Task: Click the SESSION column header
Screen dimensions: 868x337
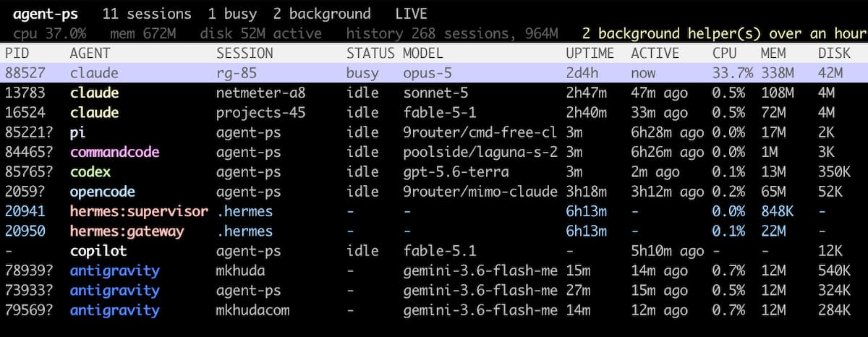Action: tap(244, 54)
